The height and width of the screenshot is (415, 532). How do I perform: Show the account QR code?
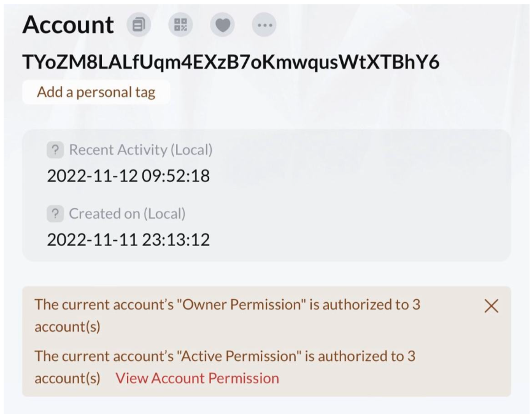pos(180,25)
